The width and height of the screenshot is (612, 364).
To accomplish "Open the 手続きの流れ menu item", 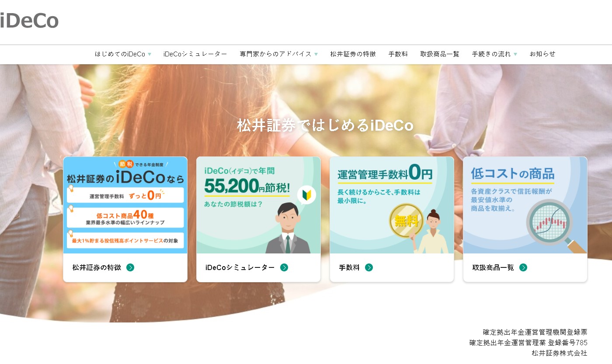I will (x=491, y=54).
